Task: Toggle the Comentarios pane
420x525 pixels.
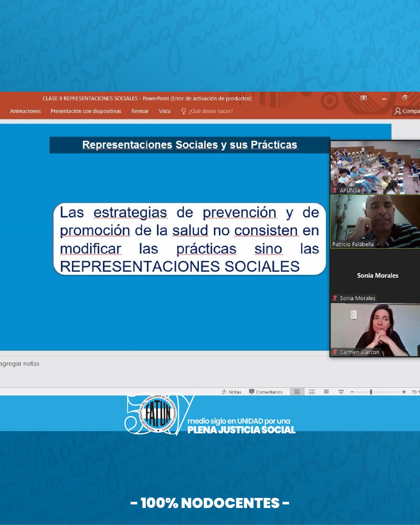Action: pyautogui.click(x=266, y=392)
